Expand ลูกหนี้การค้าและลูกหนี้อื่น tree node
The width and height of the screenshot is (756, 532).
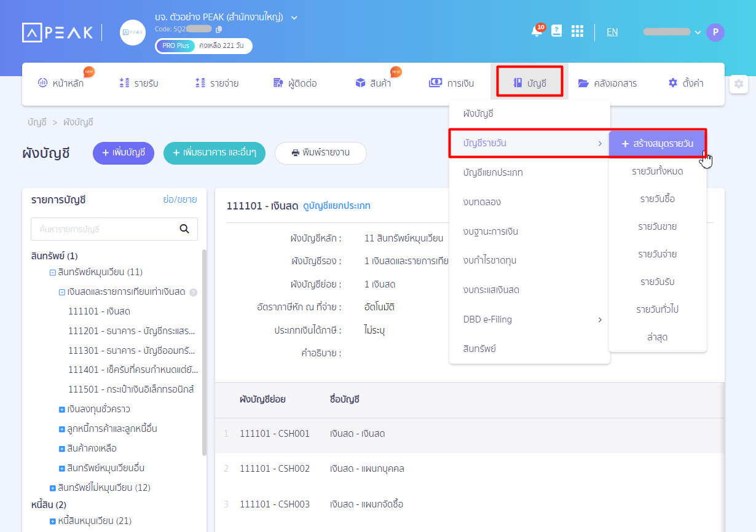[x=62, y=429]
